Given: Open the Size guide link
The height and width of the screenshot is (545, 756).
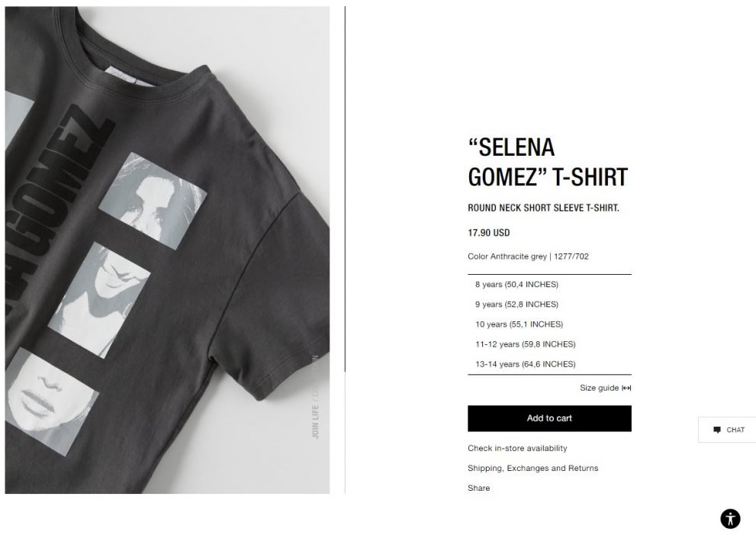Looking at the screenshot, I should pos(605,388).
